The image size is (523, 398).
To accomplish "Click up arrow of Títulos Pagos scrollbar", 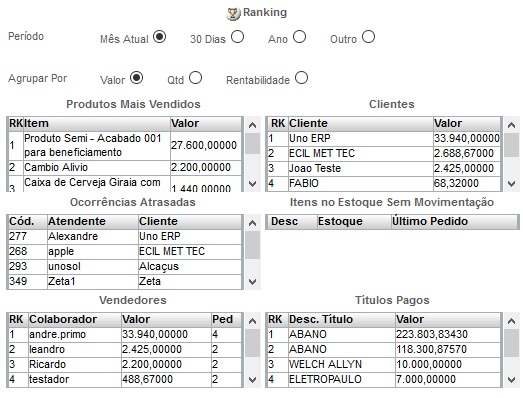I will point(511,321).
